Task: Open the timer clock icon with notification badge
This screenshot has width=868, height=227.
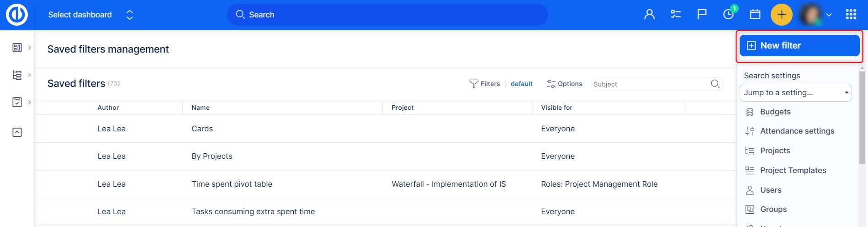Action: (x=729, y=15)
